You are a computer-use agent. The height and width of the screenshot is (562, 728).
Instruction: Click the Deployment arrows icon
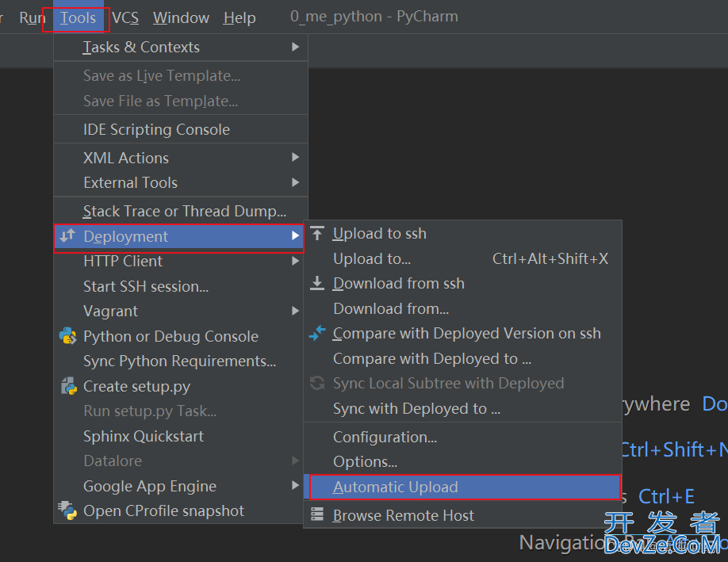point(67,235)
